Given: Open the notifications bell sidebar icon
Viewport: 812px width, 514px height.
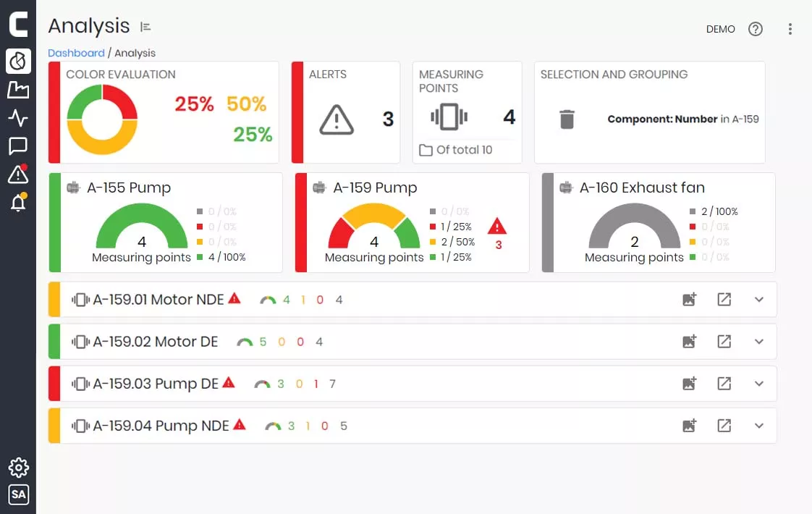Looking at the screenshot, I should coord(18,203).
